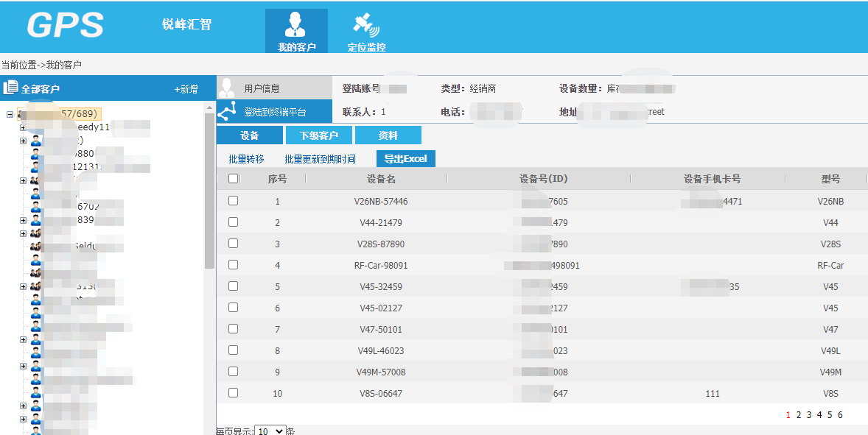Click the 批量转移 link

point(246,159)
